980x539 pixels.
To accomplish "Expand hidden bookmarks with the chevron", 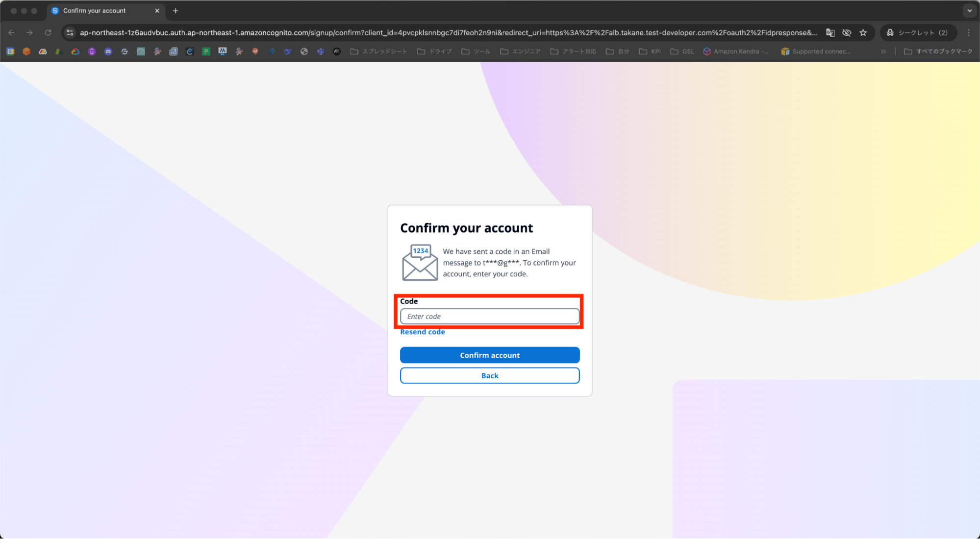I will click(883, 51).
